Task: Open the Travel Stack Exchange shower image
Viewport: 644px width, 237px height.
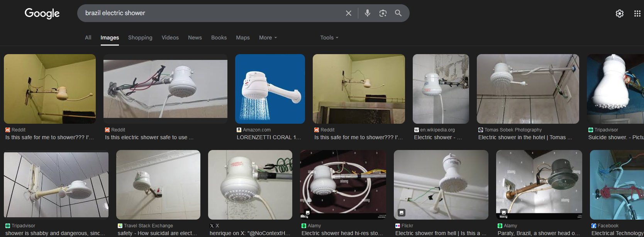Action: click(x=158, y=185)
